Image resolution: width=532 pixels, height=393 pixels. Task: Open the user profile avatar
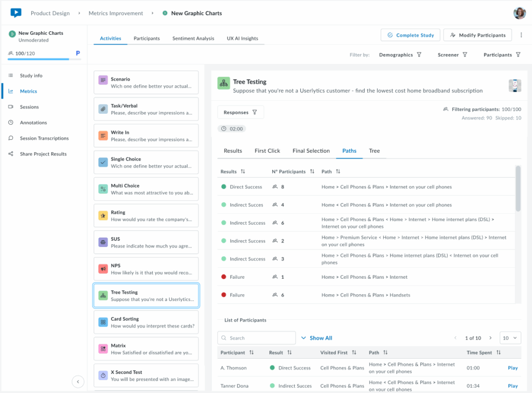(x=520, y=13)
